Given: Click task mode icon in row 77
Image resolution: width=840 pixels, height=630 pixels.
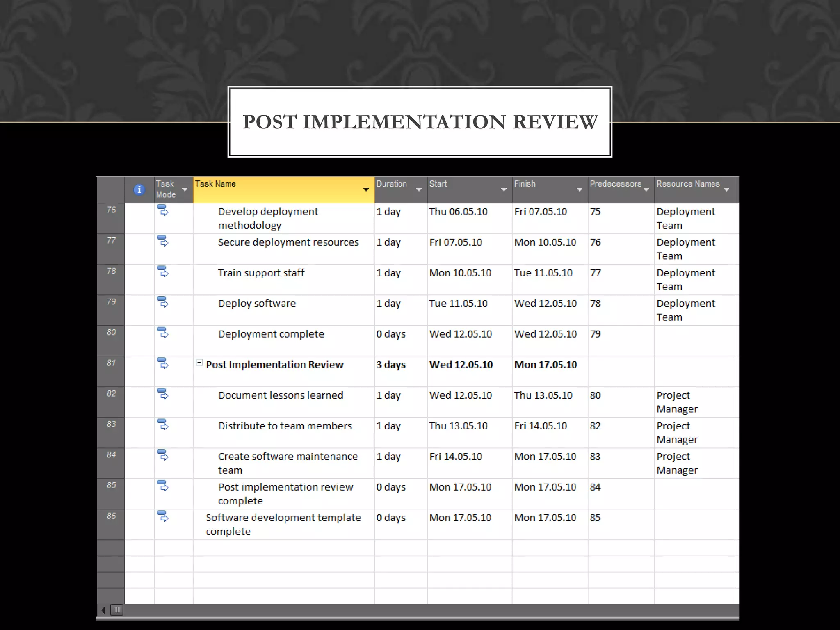Looking at the screenshot, I should (x=163, y=241).
